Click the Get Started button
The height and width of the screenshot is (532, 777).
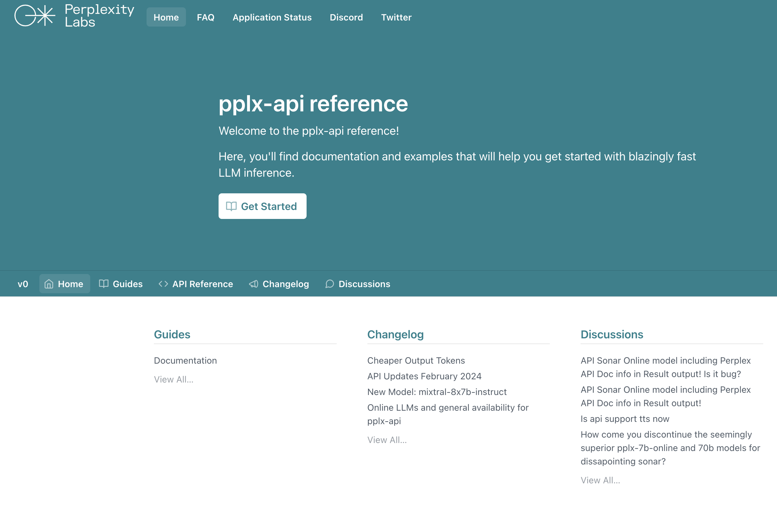pyautogui.click(x=262, y=206)
